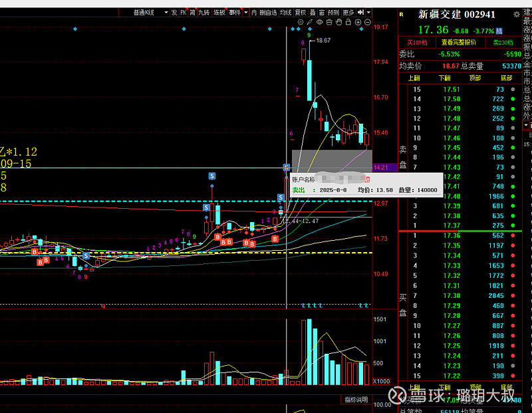Click 顶部 below the 均卖价 row

tap(475, 78)
